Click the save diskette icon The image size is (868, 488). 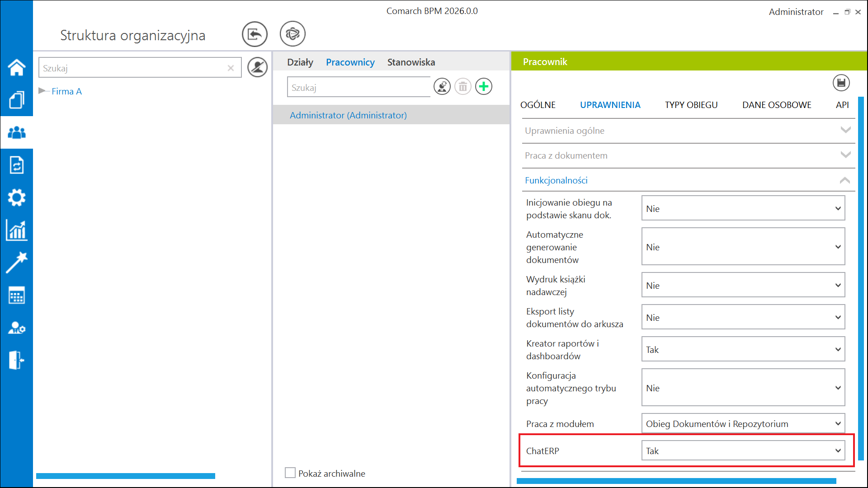(841, 83)
